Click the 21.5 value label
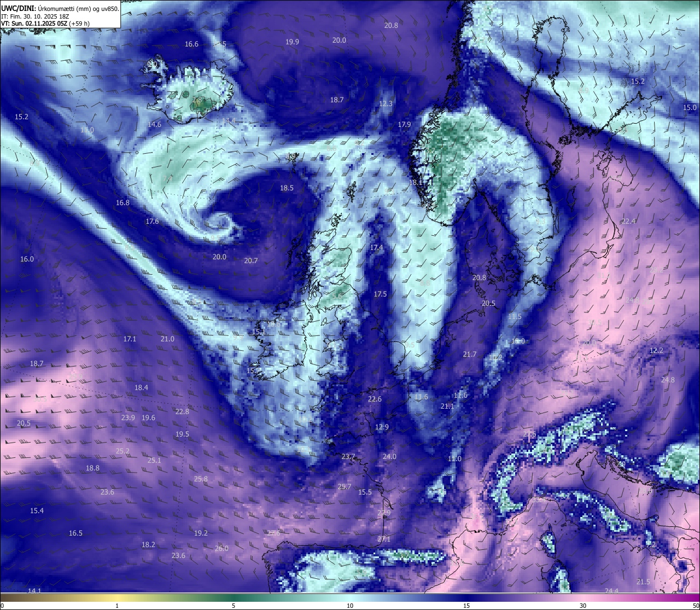The height and width of the screenshot is (610, 700). click(643, 582)
